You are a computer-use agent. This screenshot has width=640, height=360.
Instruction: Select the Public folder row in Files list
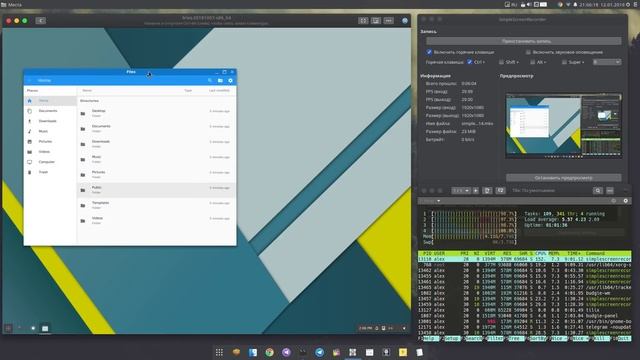tap(156, 189)
